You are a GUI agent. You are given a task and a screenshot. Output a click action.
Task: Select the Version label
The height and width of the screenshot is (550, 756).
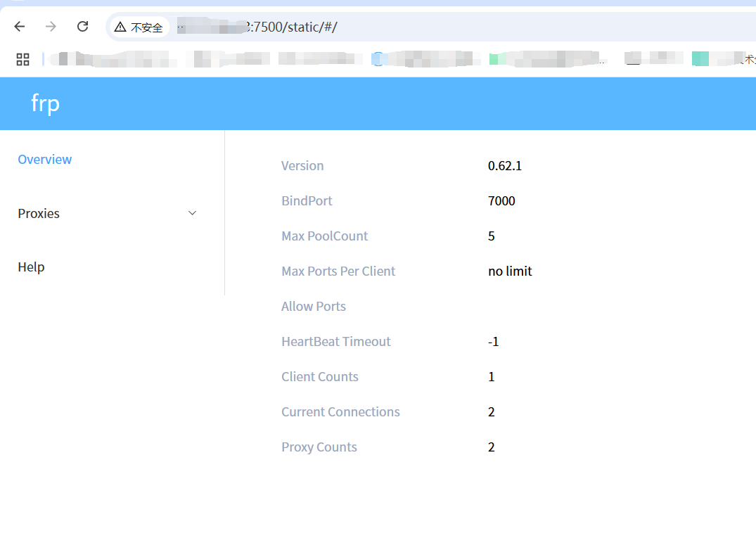pos(302,166)
